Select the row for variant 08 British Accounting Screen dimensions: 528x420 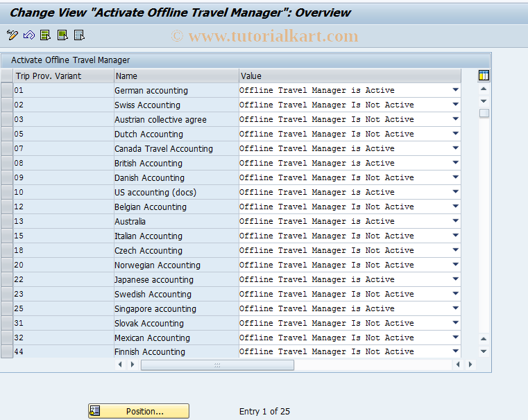tap(7, 163)
